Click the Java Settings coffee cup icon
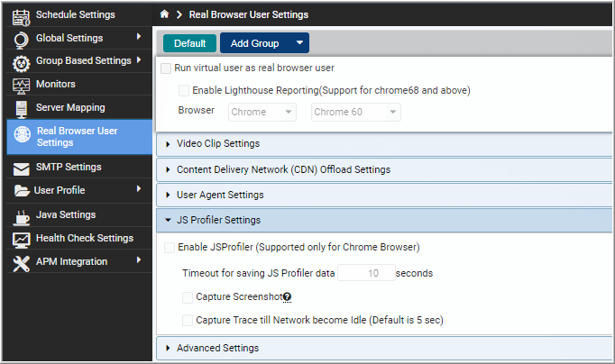615x364 pixels. [x=21, y=217]
